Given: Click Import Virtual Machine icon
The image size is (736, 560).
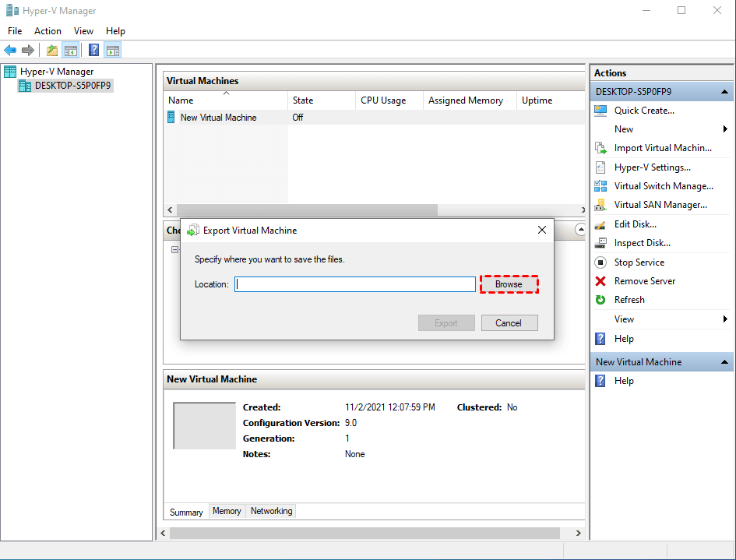Looking at the screenshot, I should point(600,148).
